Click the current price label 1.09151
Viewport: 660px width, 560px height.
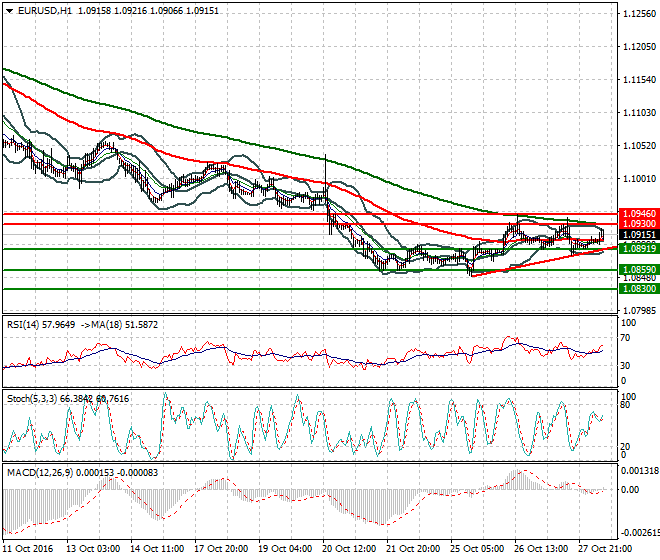pyautogui.click(x=639, y=235)
